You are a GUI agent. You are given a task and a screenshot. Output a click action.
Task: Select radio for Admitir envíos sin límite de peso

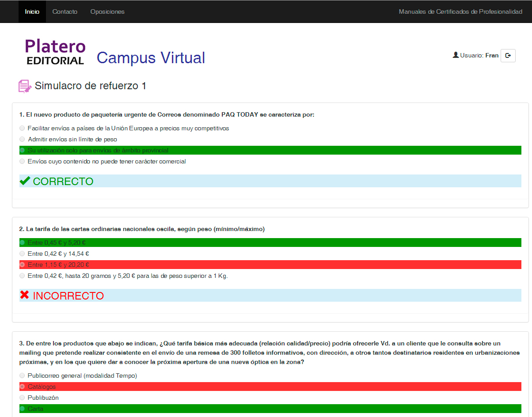click(22, 139)
